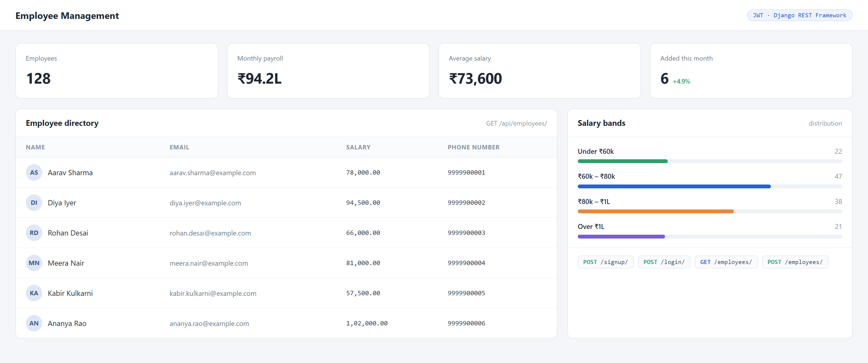Click the Added this month card
Screen dimensions: 868x363
pos(751,71)
